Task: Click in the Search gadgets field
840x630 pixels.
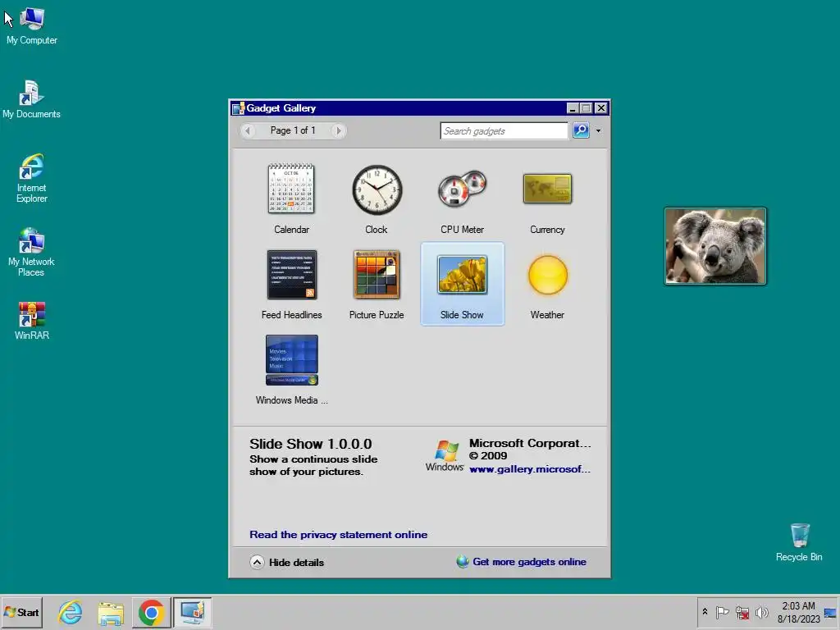Action: [504, 130]
